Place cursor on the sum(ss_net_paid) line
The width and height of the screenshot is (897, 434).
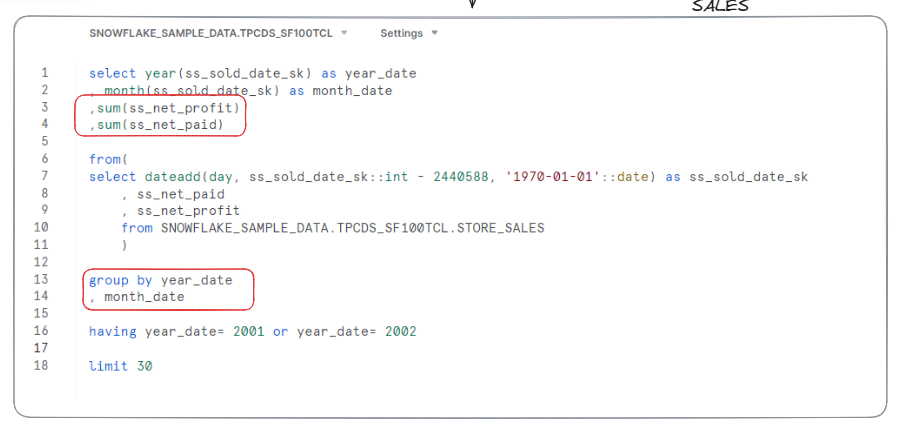point(160,125)
